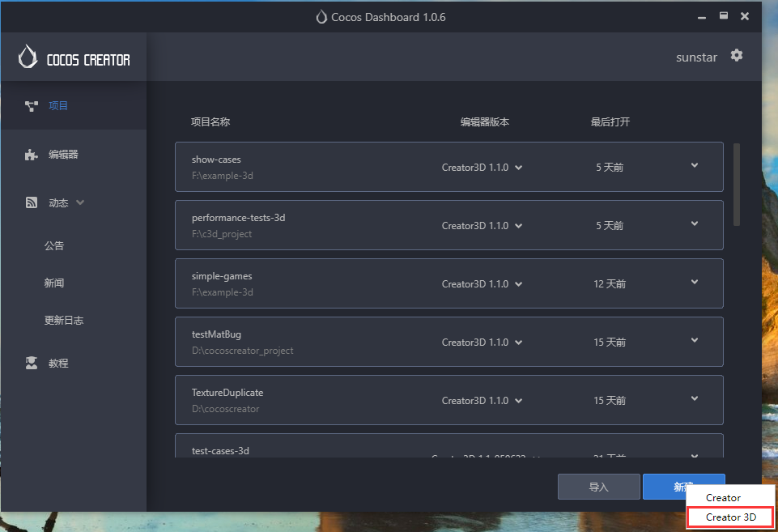Open the 项目 projects tab
This screenshot has height=532, width=778.
click(x=74, y=106)
